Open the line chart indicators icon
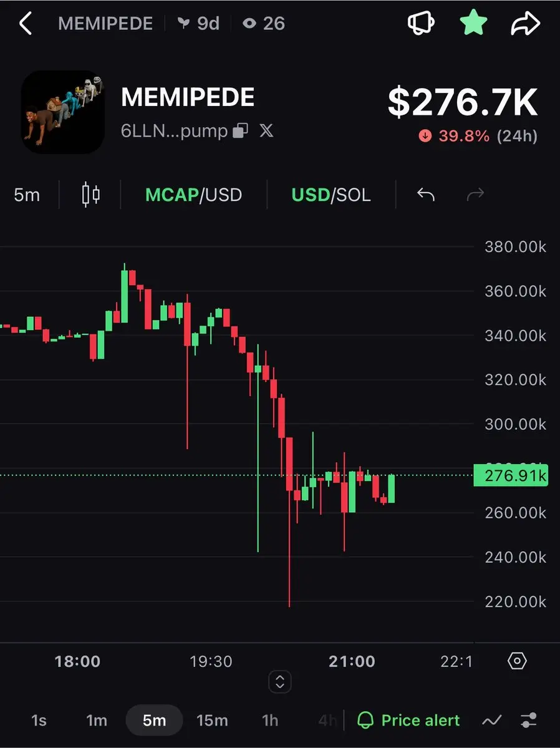560x748 pixels. pos(492,721)
